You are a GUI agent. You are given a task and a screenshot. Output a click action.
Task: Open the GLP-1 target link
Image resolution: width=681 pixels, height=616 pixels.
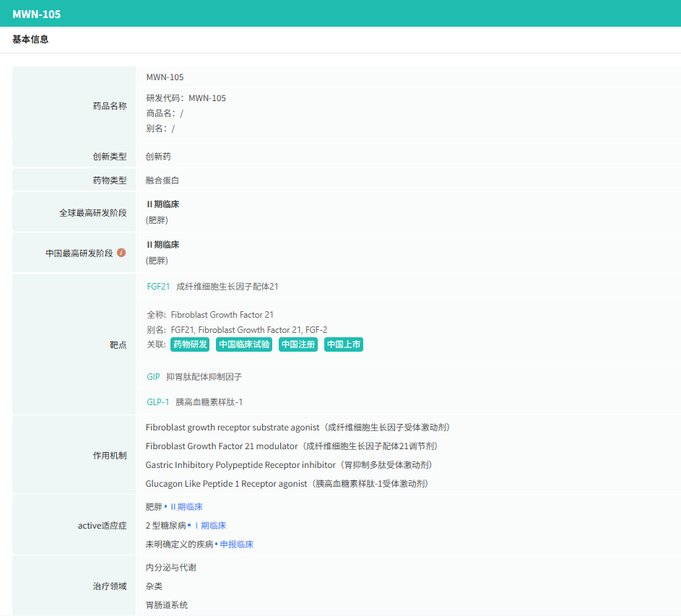pos(157,402)
